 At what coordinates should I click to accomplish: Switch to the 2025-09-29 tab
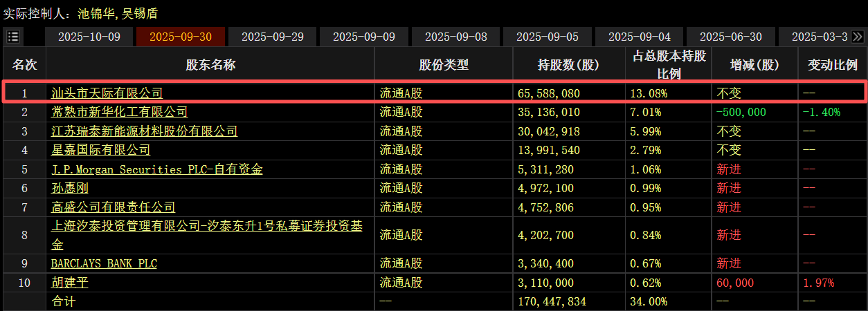(x=273, y=37)
